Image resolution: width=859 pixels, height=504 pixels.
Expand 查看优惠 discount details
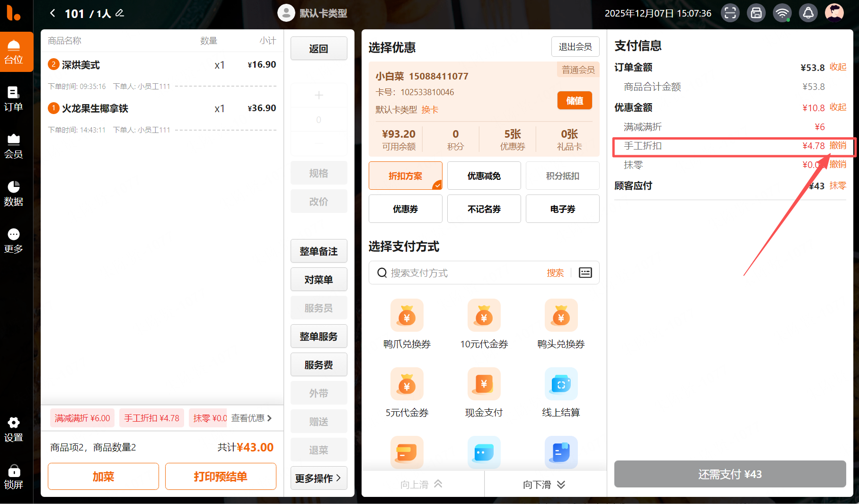[x=251, y=418]
